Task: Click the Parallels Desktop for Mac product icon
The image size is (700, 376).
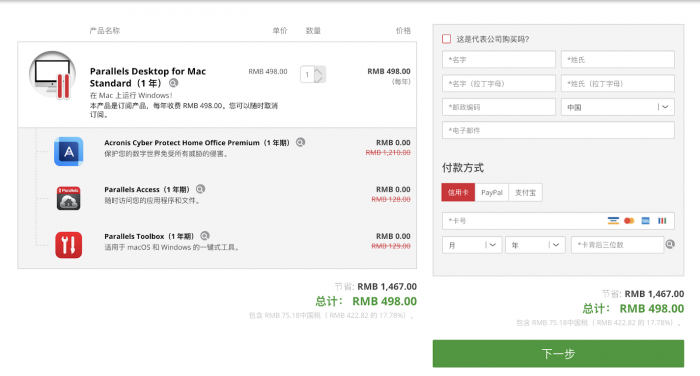Action: point(52,75)
